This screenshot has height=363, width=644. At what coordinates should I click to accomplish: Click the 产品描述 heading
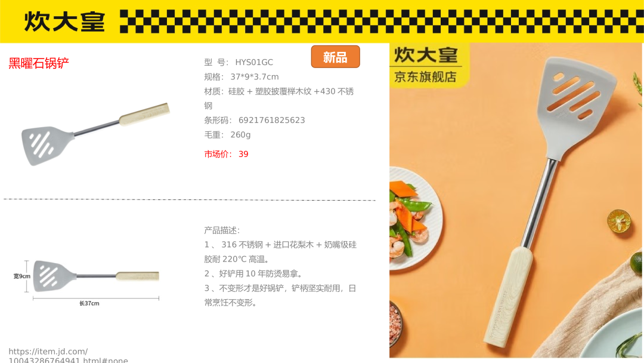coord(222,230)
